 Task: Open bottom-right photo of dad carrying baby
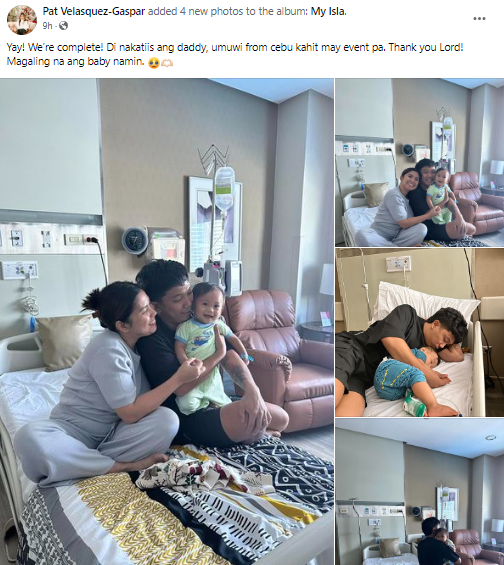tap(420, 491)
